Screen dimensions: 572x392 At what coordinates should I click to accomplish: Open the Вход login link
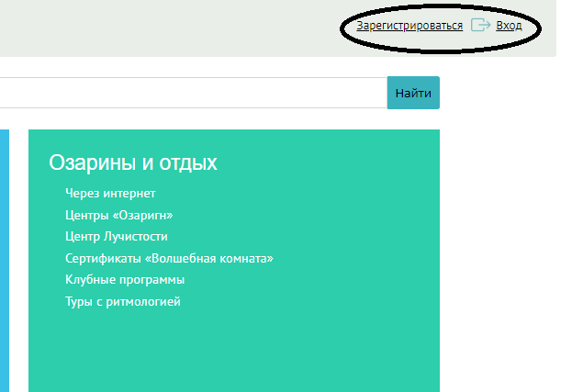(509, 26)
